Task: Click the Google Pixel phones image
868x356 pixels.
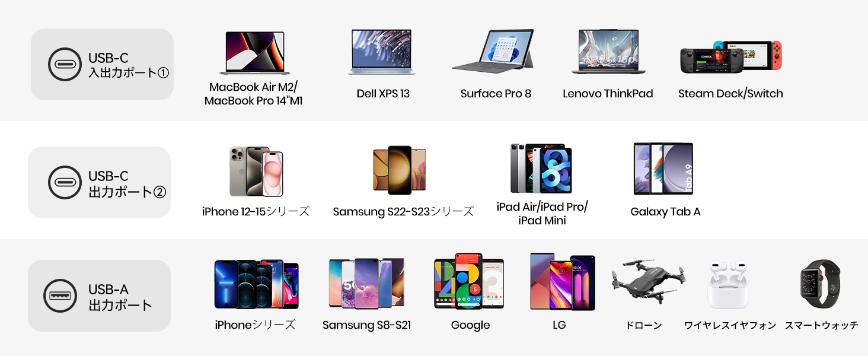Action: 468,281
